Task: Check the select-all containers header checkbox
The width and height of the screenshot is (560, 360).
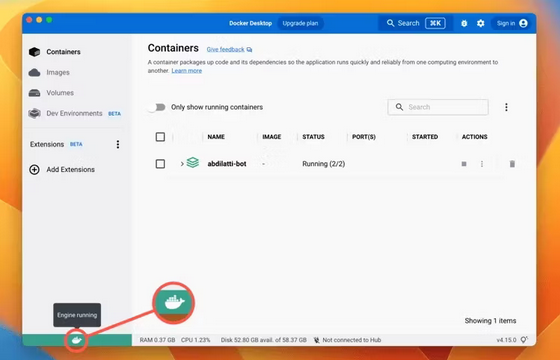Action: coord(160,137)
